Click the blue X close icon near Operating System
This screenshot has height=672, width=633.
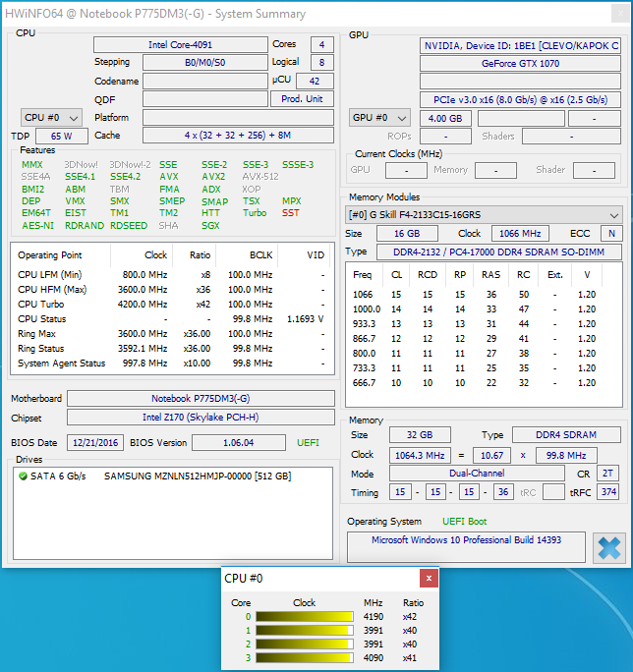tap(608, 547)
